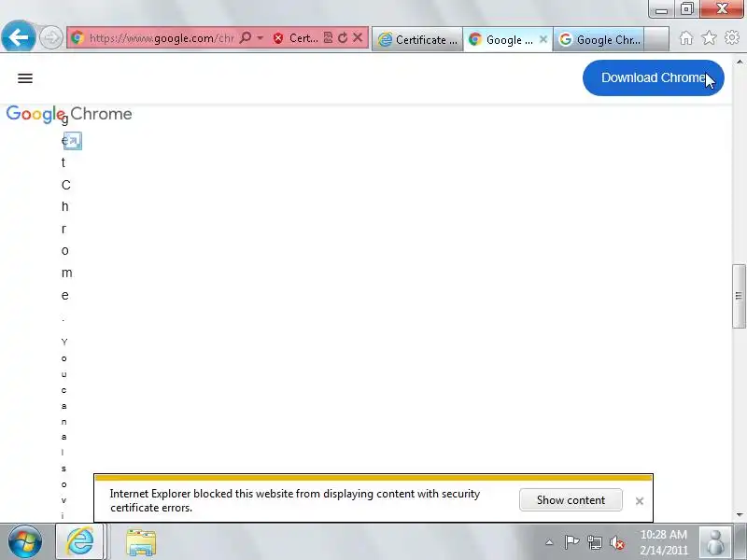Screen dimensions: 747x560
Task: Switch to the Google Chr... tab
Action: click(x=599, y=39)
